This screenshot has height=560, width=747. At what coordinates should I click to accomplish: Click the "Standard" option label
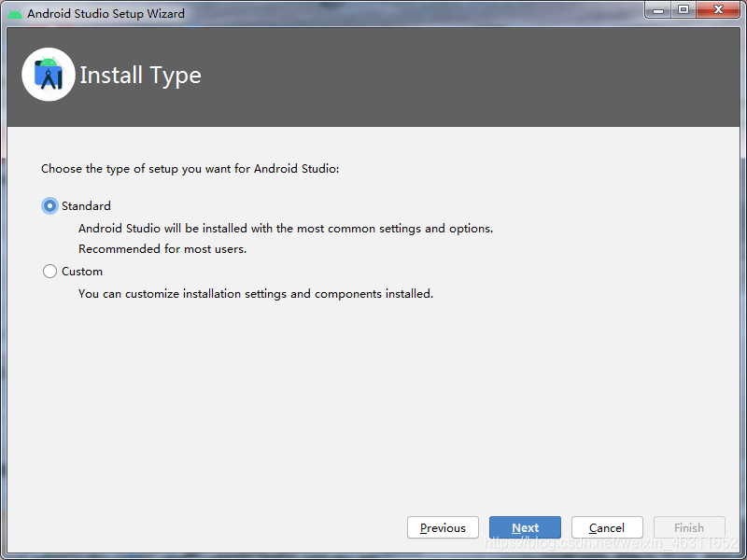(86, 206)
